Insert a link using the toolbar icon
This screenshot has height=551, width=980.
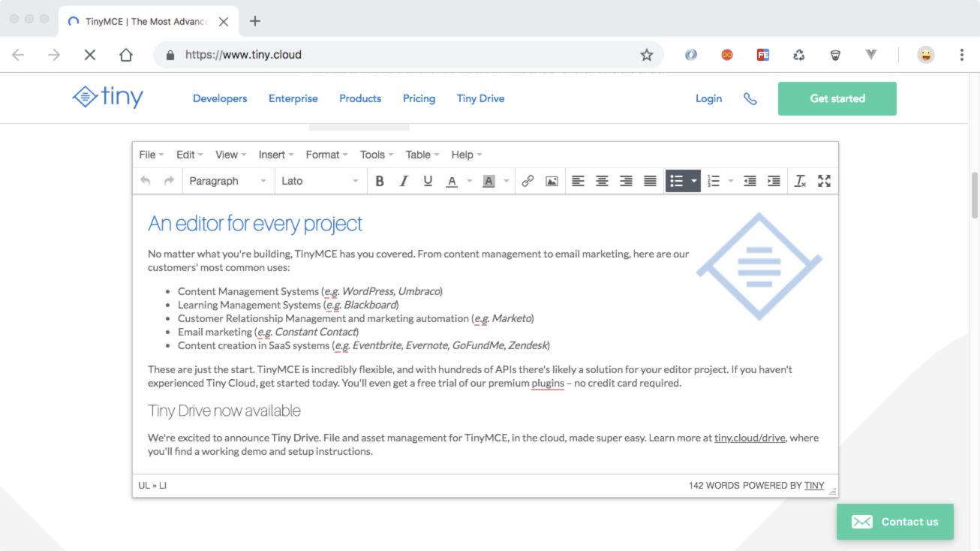(528, 180)
